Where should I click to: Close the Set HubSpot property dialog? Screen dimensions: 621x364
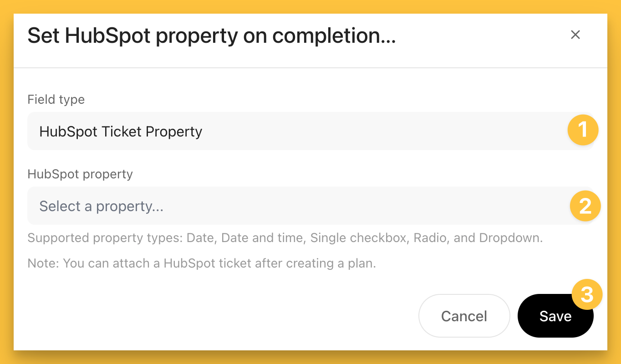click(x=575, y=35)
